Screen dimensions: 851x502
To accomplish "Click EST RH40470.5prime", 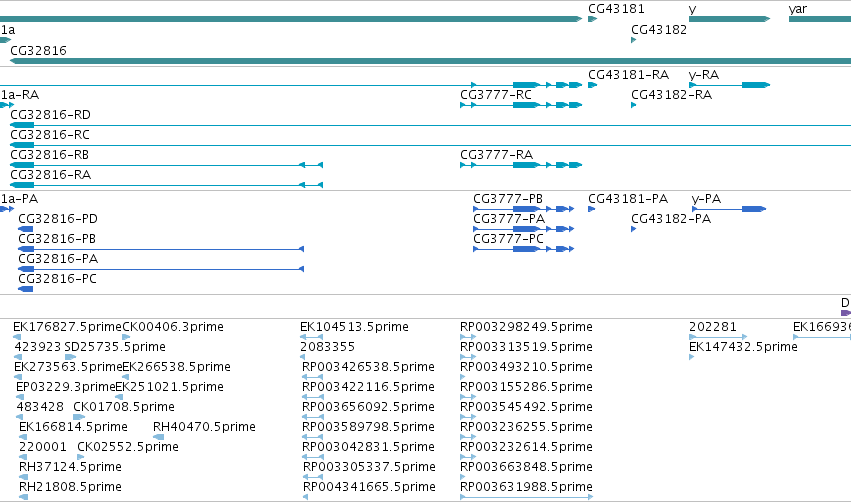I will 204,427.
